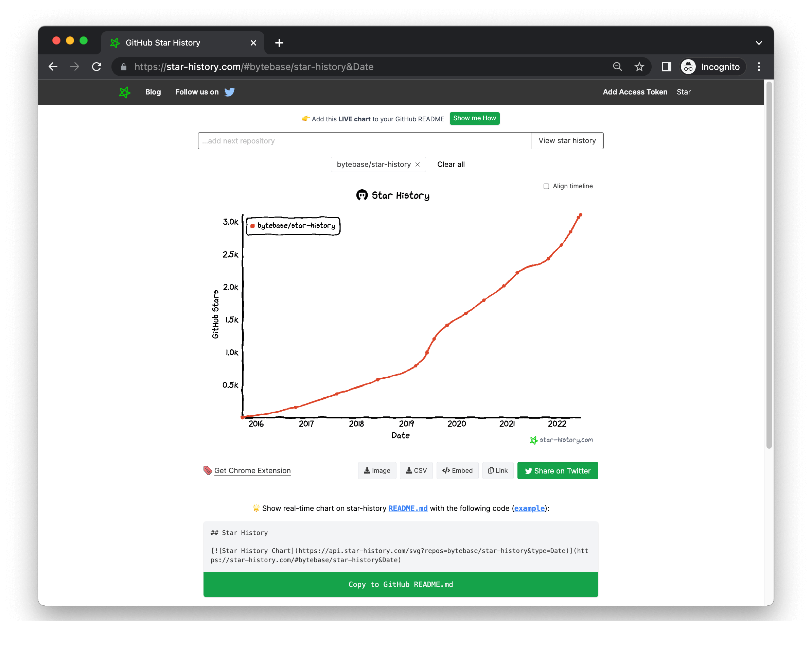Toggle the browser side panel icon

pos(666,67)
